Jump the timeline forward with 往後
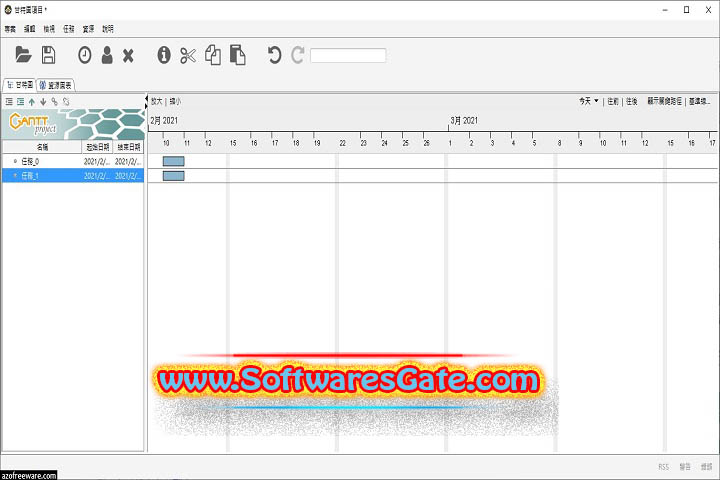Screen dimensions: 720x480 click(632, 101)
